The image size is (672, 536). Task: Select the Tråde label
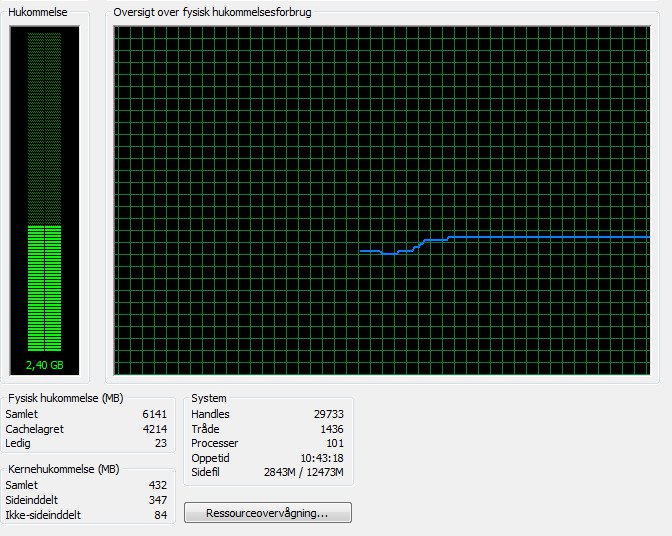click(x=205, y=429)
